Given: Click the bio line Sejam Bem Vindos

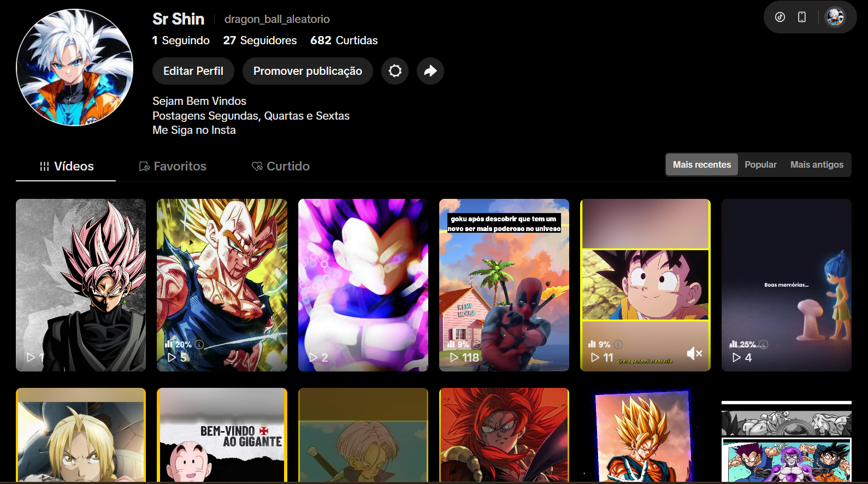Looking at the screenshot, I should (x=199, y=101).
